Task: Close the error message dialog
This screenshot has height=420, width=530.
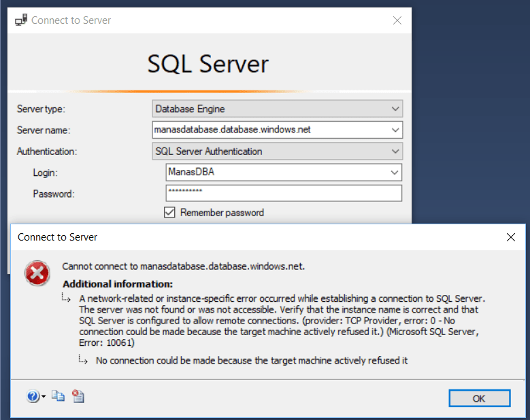Action: pyautogui.click(x=511, y=237)
